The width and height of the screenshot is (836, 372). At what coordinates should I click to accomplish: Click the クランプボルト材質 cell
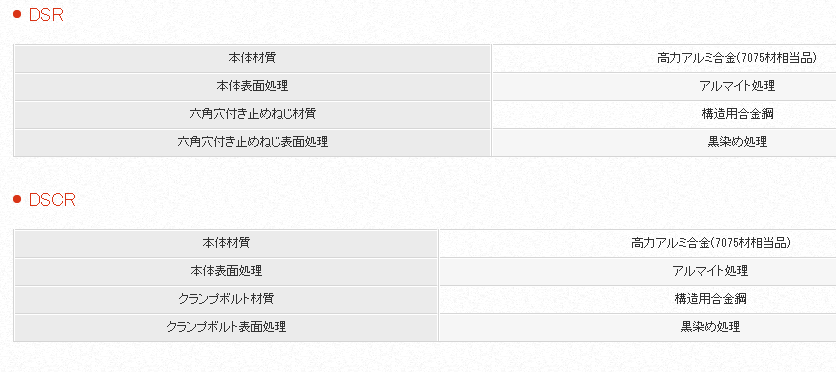(x=226, y=299)
